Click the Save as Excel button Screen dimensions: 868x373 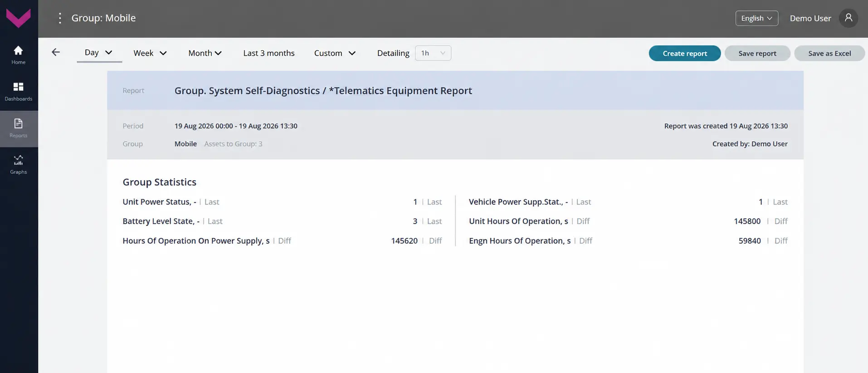coord(829,53)
